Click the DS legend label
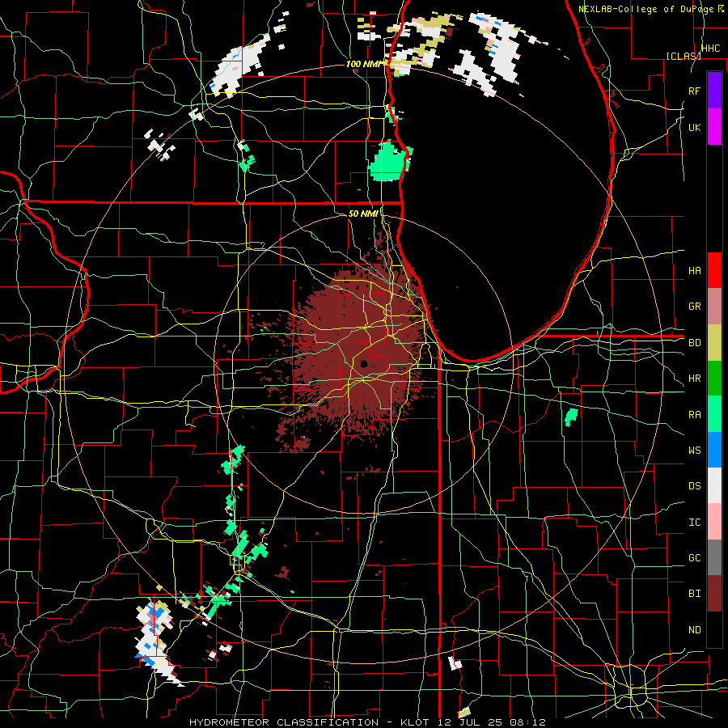This screenshot has height=728, width=728. pos(694,486)
